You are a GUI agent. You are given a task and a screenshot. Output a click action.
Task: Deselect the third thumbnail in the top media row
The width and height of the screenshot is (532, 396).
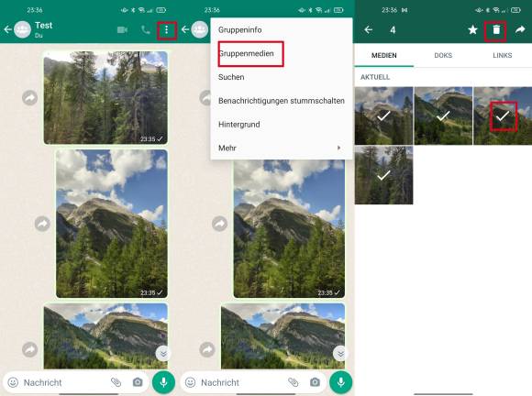pos(503,115)
